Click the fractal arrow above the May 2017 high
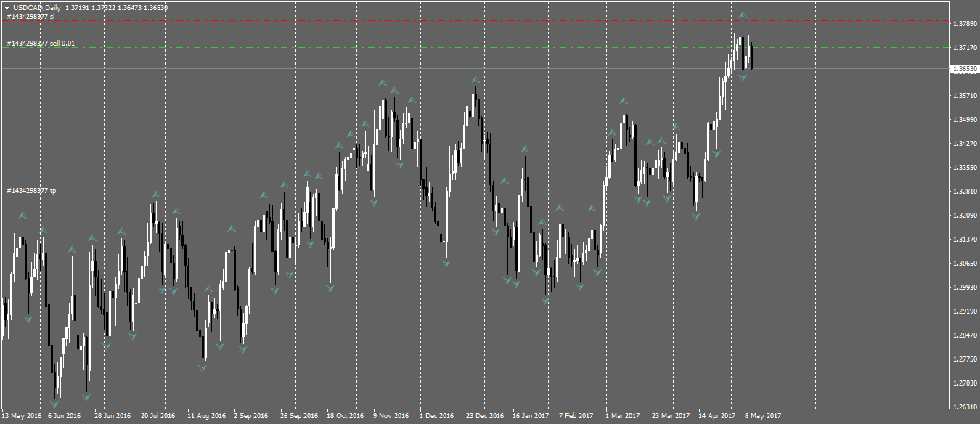This screenshot has width=980, height=424. (743, 15)
